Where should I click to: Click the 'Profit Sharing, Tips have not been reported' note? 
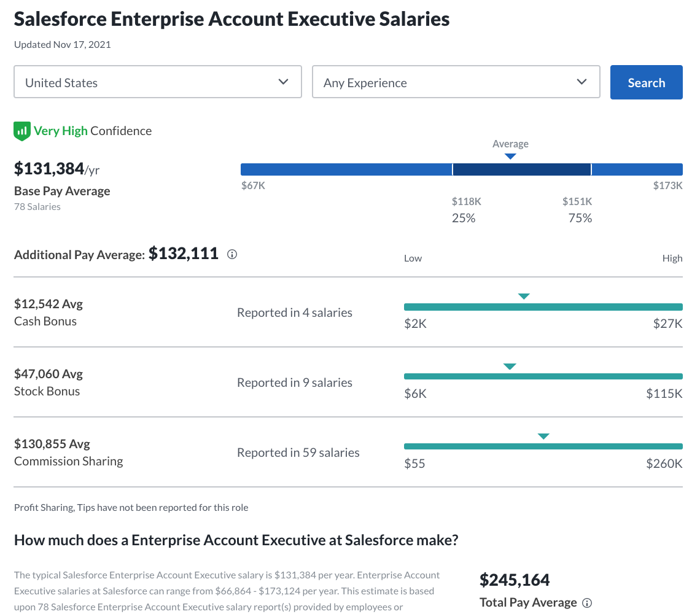tap(131, 508)
